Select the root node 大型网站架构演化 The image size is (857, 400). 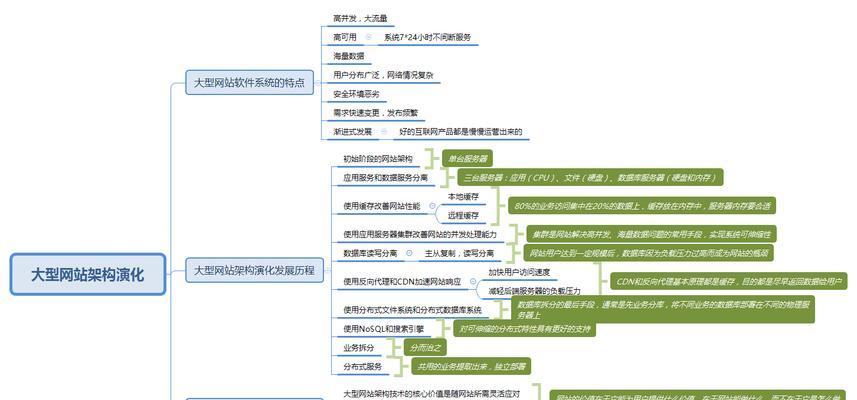click(x=87, y=274)
